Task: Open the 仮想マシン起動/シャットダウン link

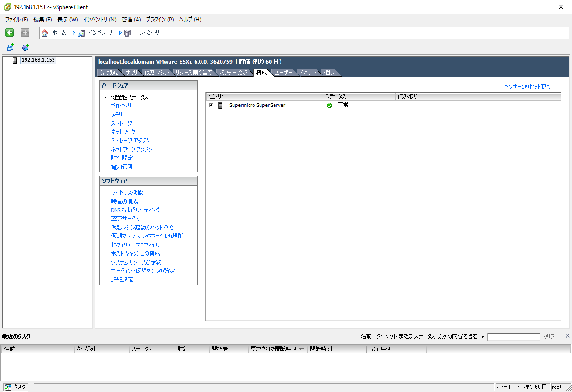Action: [x=143, y=228]
